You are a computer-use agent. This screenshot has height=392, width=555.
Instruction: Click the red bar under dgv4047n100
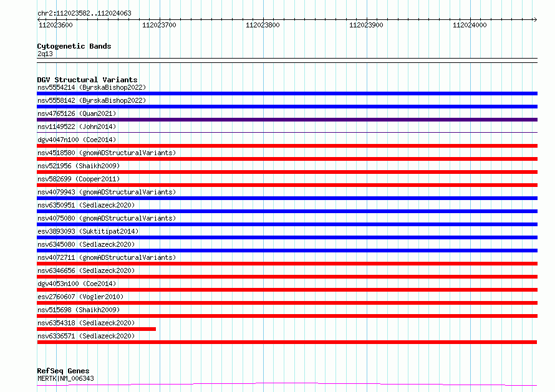point(287,146)
